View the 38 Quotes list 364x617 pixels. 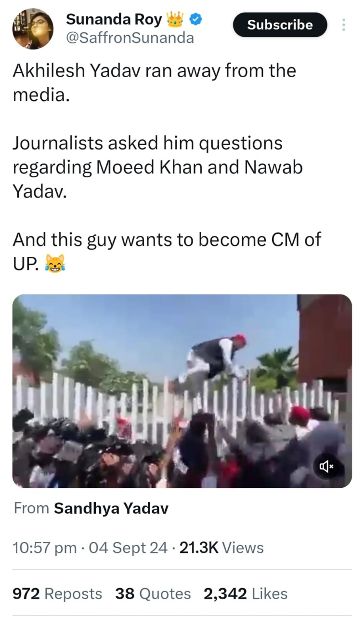[x=153, y=594]
